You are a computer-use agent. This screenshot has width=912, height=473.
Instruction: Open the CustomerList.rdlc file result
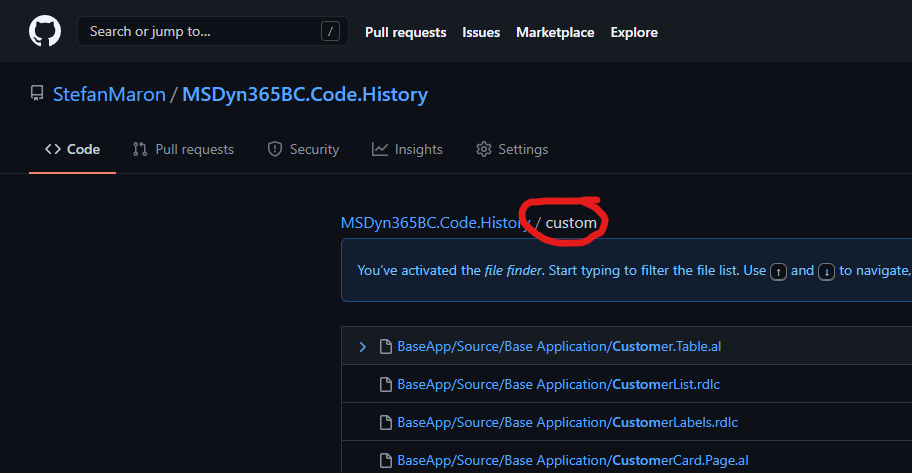pos(558,384)
